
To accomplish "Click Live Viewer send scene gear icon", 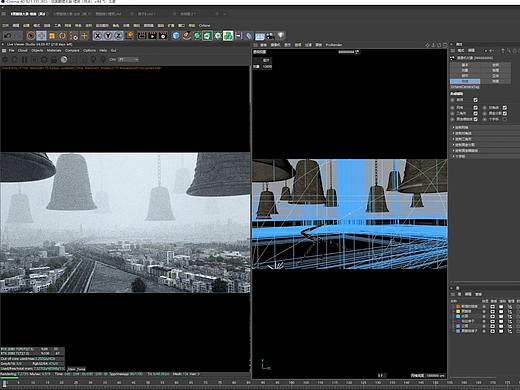I will coord(5,60).
